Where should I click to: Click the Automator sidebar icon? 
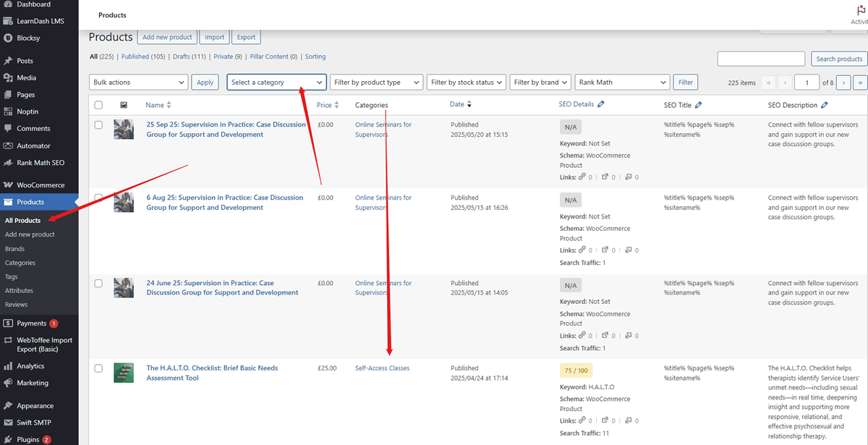tap(8, 145)
